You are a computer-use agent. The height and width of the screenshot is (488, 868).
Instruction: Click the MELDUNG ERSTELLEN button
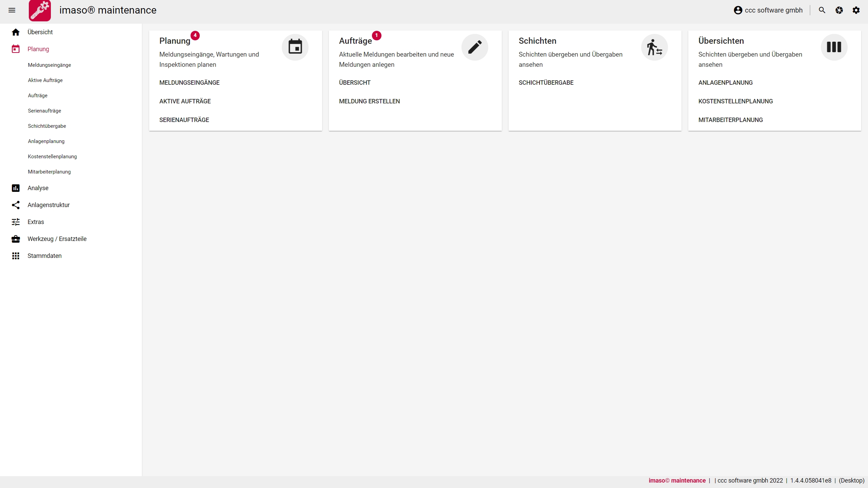[x=369, y=101]
